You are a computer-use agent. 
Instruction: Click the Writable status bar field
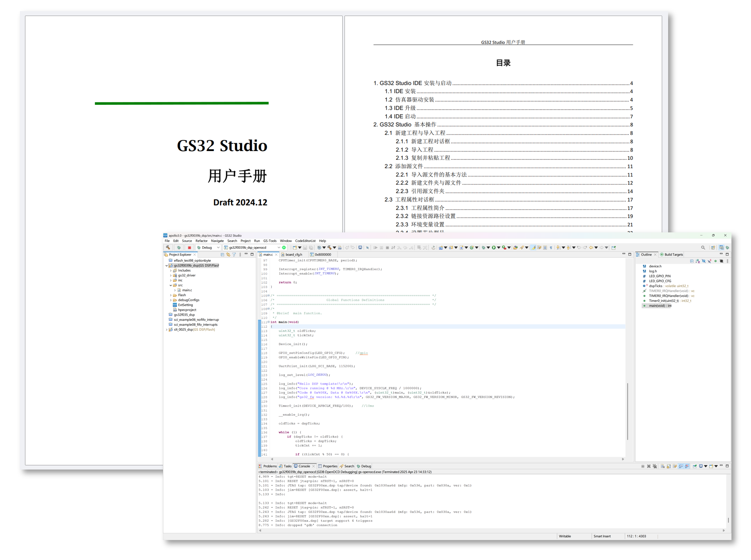[565, 536]
